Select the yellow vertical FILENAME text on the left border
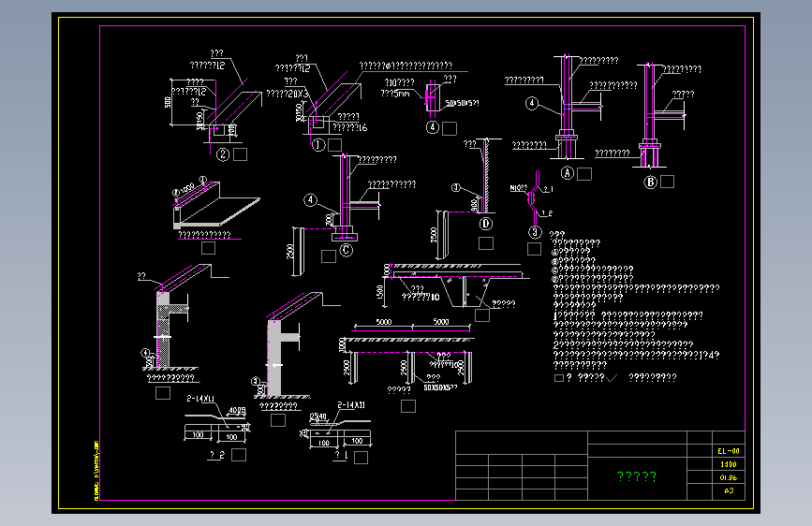 tap(96, 471)
